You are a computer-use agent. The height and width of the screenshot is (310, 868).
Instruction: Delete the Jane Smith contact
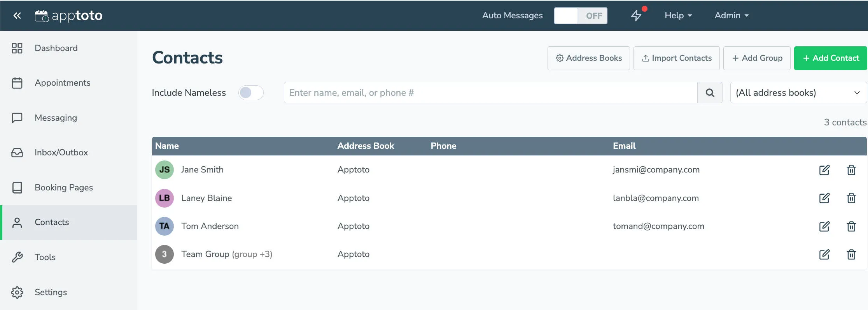pyautogui.click(x=851, y=170)
